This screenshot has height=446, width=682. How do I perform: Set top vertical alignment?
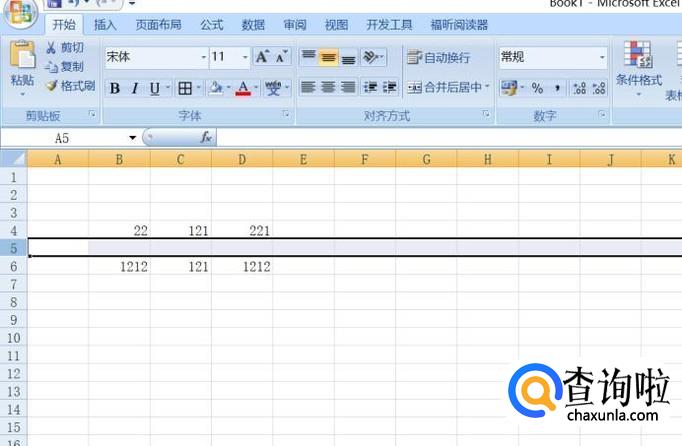[x=309, y=57]
